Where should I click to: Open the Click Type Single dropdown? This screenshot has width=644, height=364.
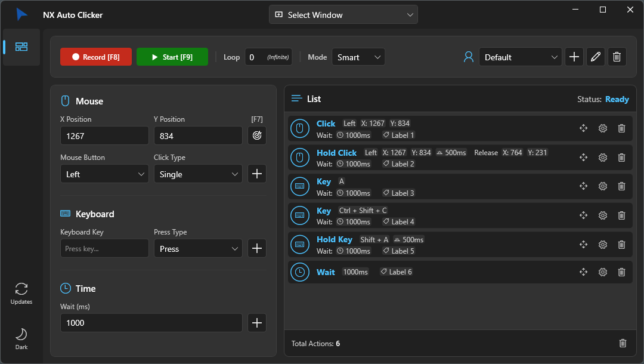tap(198, 174)
